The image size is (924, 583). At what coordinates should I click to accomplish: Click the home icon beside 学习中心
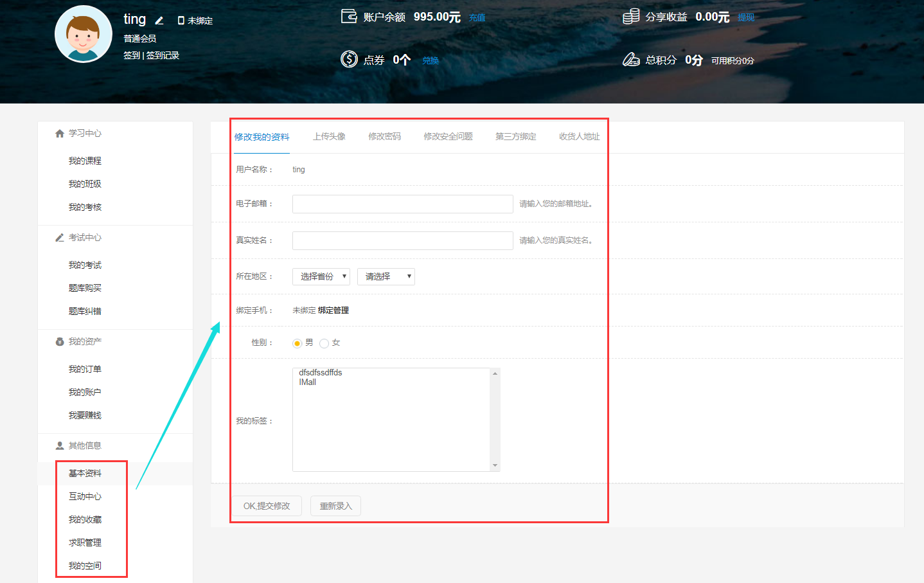pyautogui.click(x=60, y=134)
